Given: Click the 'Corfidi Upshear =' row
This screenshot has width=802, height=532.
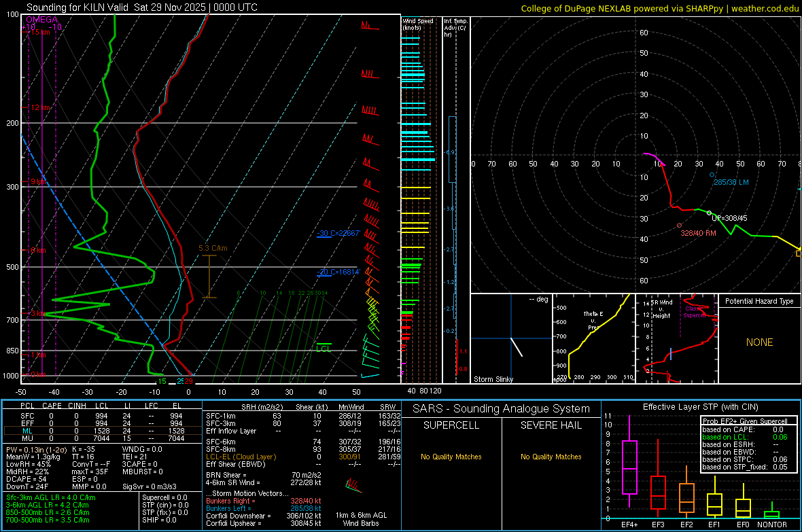Looking at the screenshot, I should 264,523.
